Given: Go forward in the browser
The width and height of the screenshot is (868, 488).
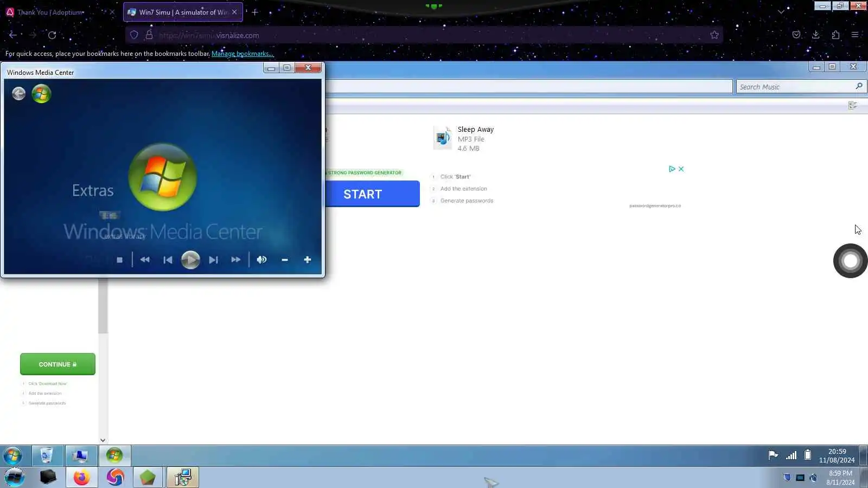Looking at the screenshot, I should [x=33, y=35].
